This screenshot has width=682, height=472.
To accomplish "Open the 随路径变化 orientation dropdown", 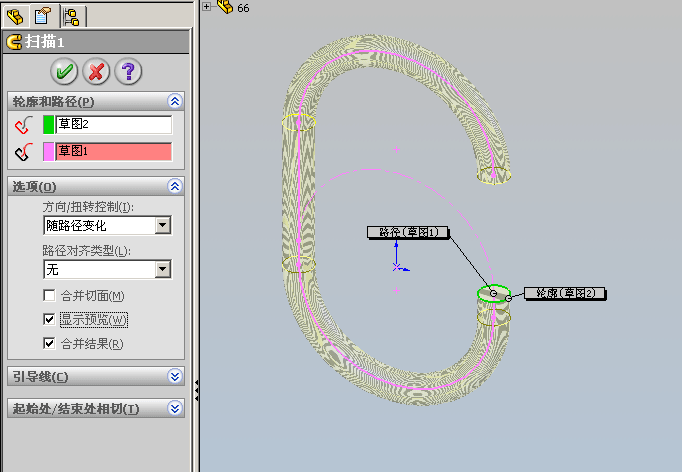I will click(163, 225).
